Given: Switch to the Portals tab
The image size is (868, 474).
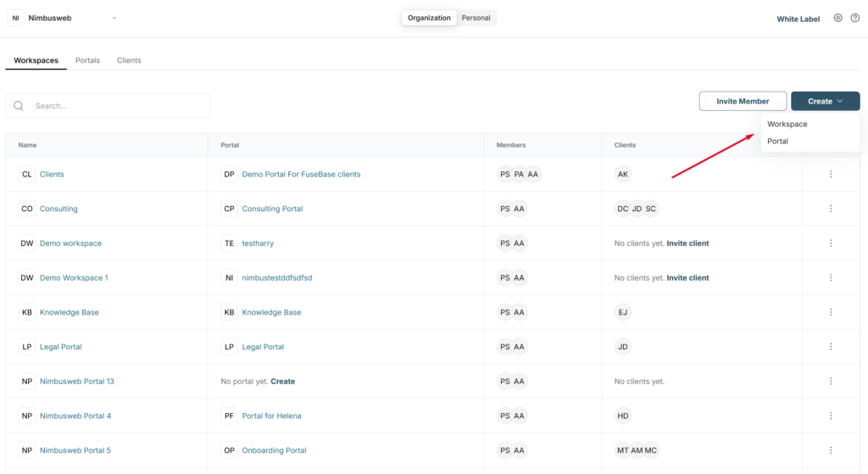Looking at the screenshot, I should pos(87,60).
